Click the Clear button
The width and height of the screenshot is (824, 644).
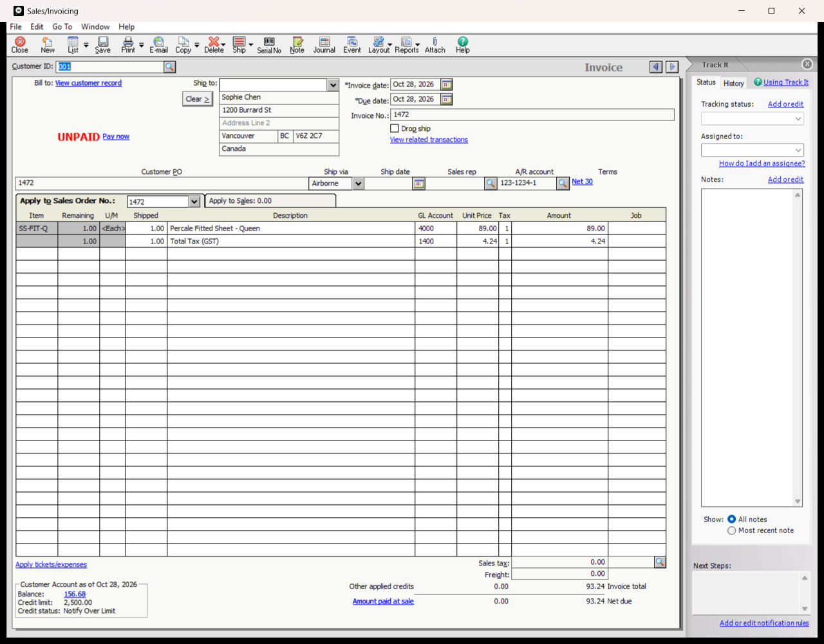(x=198, y=99)
